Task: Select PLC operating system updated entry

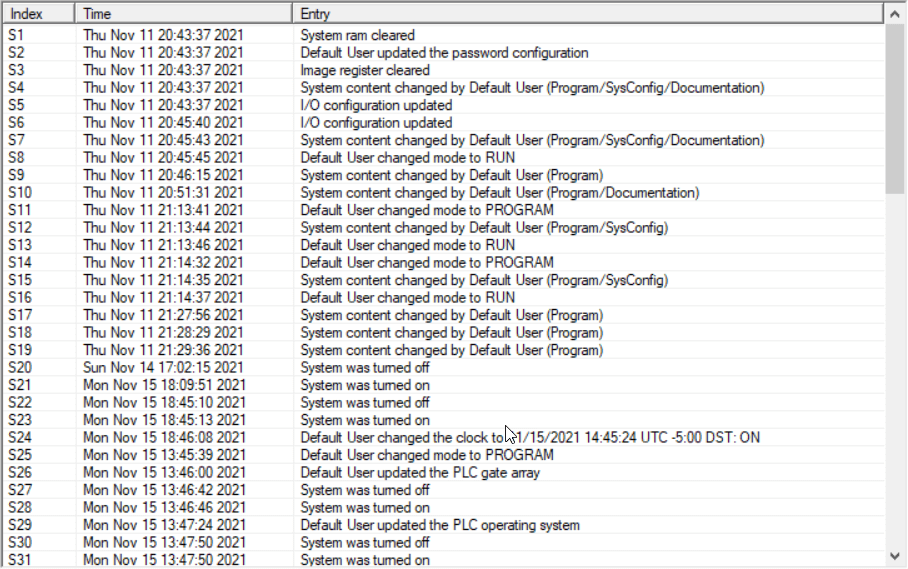Action: [440, 525]
